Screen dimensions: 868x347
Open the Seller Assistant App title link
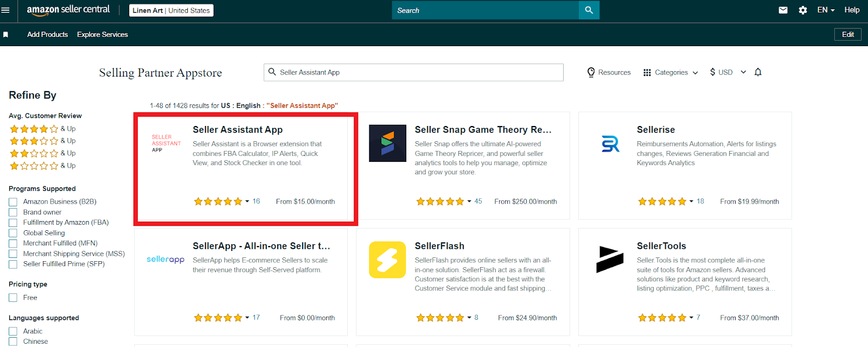pos(238,130)
